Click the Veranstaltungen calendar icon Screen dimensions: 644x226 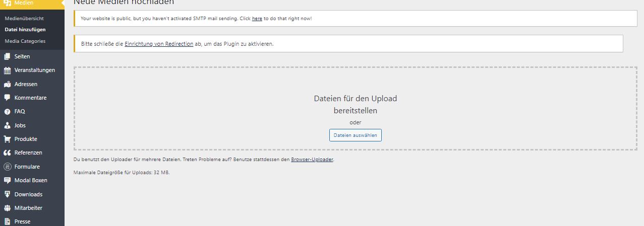point(8,70)
